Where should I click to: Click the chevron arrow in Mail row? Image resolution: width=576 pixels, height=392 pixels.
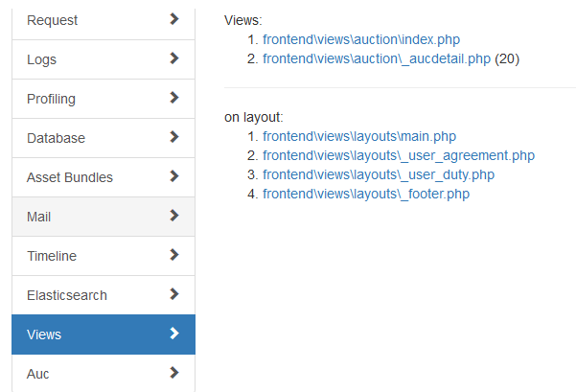point(173,216)
